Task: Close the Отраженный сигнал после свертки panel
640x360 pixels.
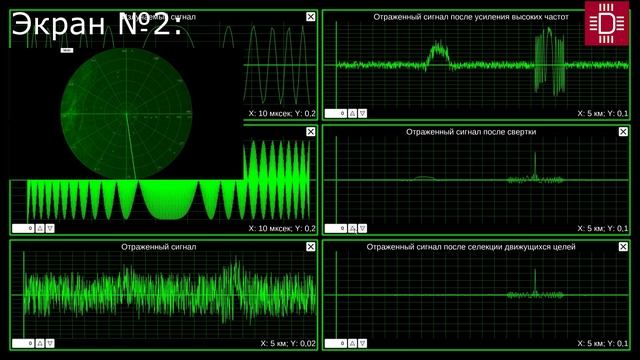Action: 623,132
